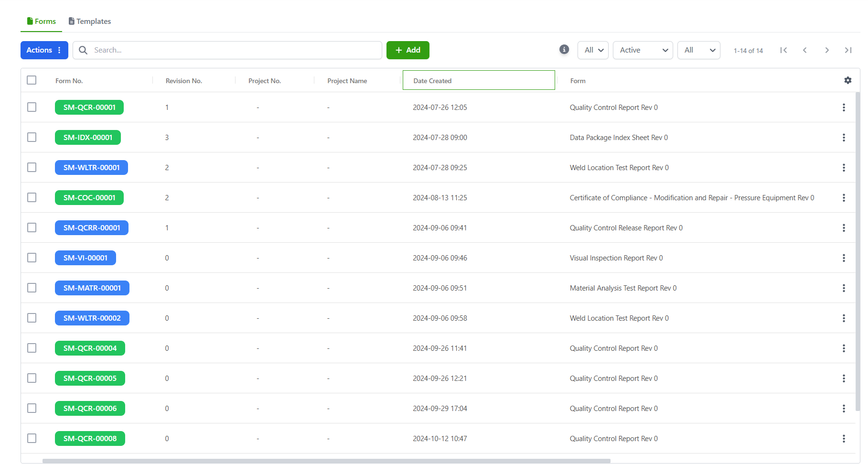Open form SM-QCR-00001 badge
Image resolution: width=868 pixels, height=465 pixels.
click(x=89, y=108)
